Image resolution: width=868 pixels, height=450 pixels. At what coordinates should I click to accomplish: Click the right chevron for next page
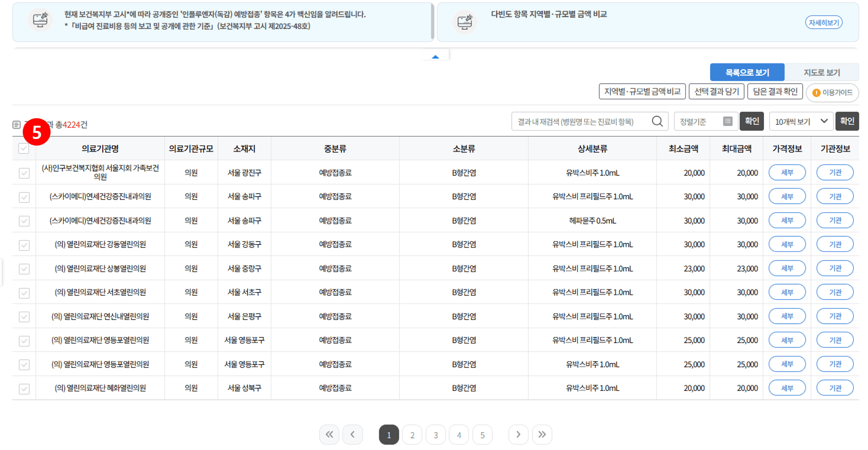point(518,434)
